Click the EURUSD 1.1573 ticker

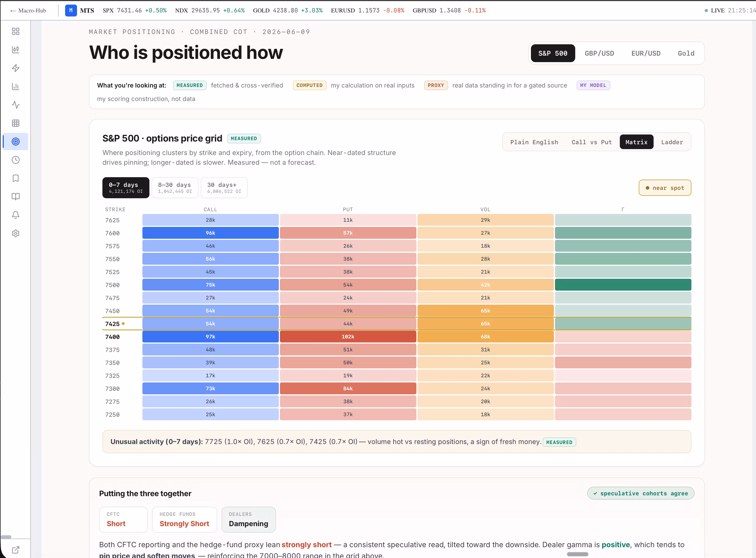pos(367,11)
